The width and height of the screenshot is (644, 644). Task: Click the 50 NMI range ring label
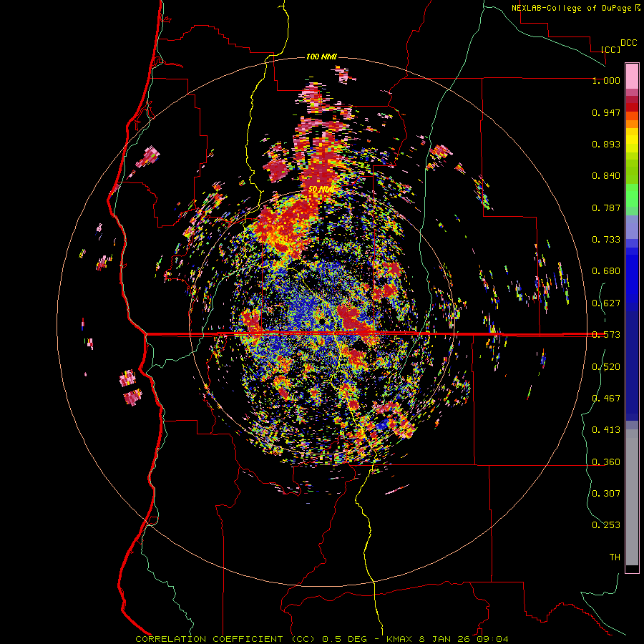[x=321, y=190]
